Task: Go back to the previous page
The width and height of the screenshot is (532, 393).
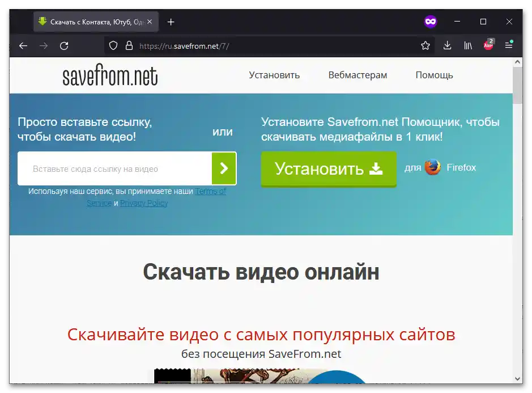Action: coord(23,46)
